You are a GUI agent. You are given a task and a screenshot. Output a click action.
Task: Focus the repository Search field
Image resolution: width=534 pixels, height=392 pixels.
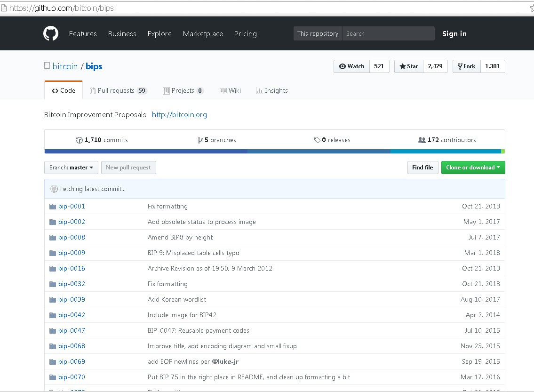tap(388, 34)
